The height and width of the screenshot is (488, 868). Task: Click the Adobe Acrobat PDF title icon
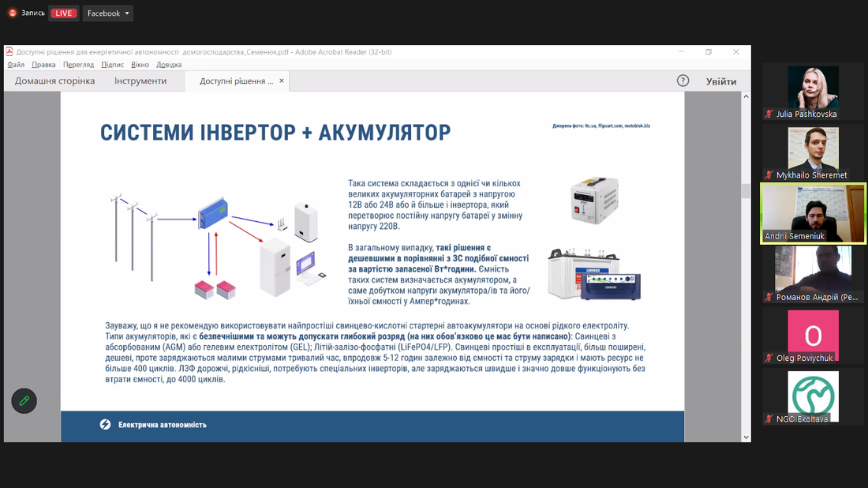coord(9,51)
